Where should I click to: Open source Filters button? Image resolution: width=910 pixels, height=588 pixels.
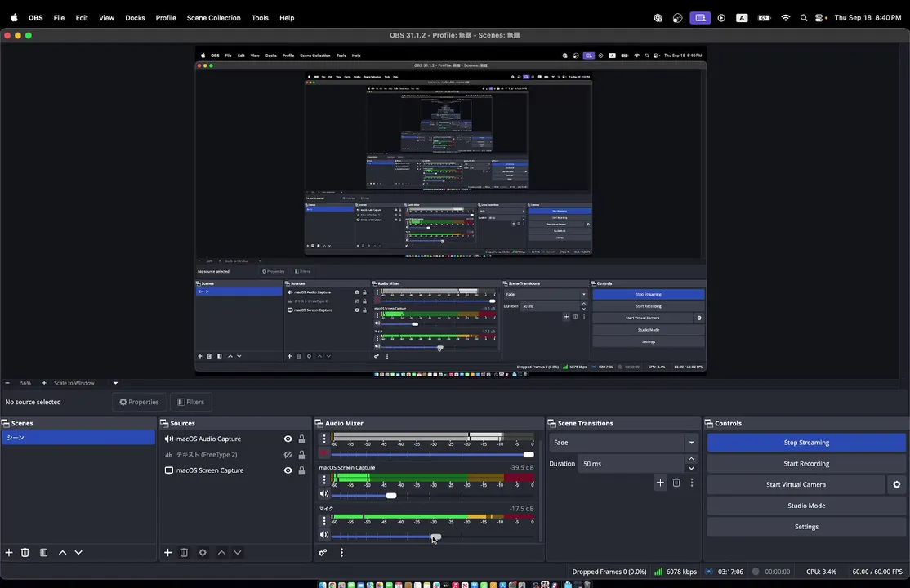[191, 402]
